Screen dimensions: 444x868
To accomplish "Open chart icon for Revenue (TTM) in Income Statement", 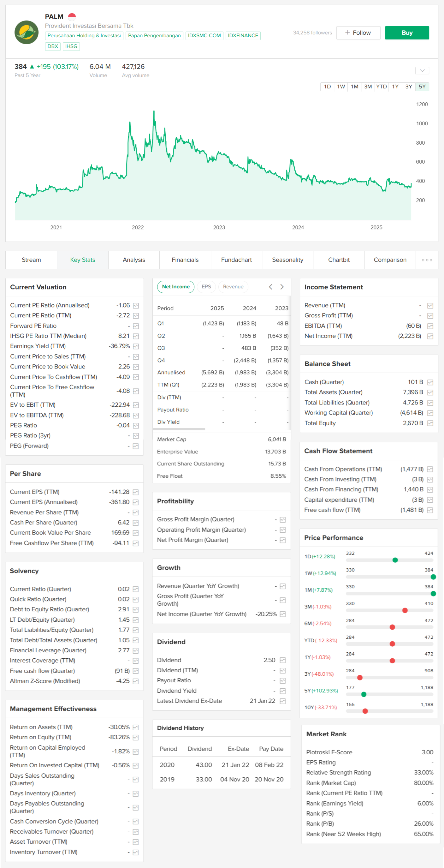I will 430,306.
